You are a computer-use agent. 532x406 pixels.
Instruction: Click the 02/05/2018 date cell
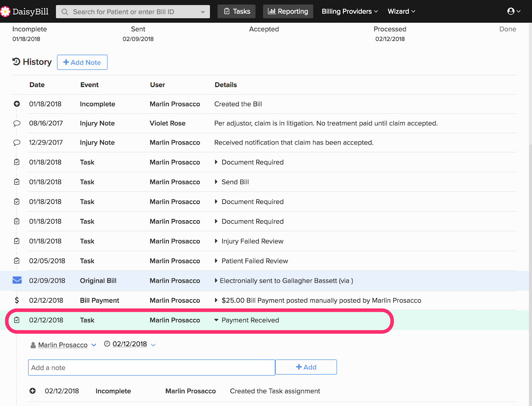click(47, 261)
